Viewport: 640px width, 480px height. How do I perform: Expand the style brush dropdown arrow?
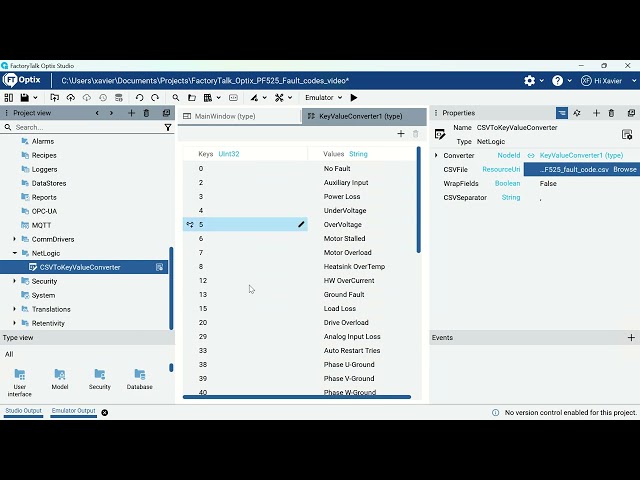[264, 98]
